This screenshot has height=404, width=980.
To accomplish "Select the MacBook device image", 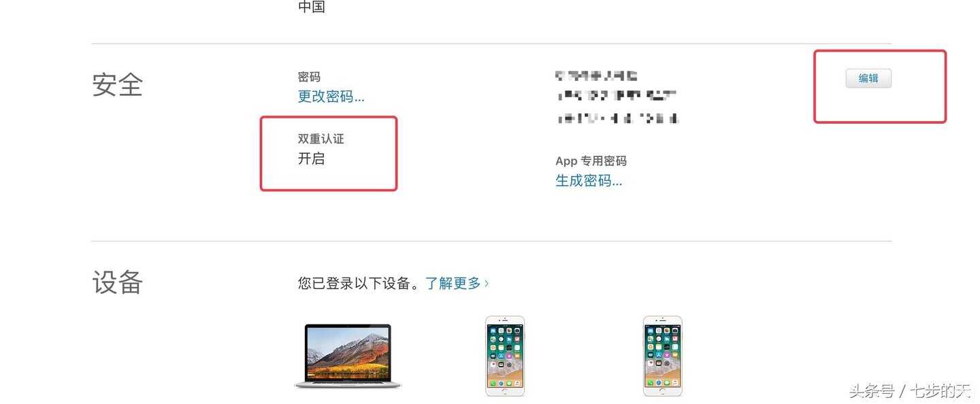I will (348, 356).
